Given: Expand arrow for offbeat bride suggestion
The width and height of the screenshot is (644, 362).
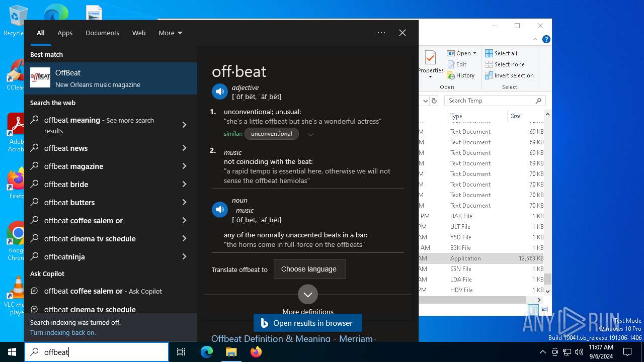Looking at the screenshot, I should pos(184,184).
